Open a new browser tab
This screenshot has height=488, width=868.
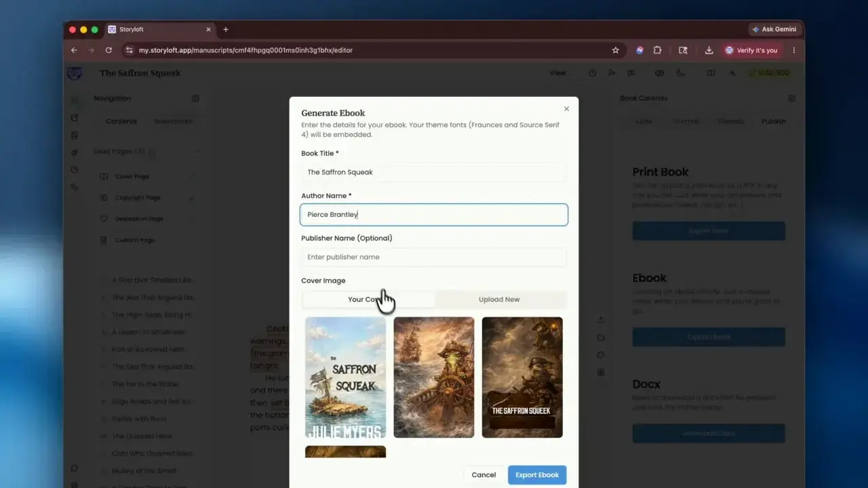pos(226,29)
